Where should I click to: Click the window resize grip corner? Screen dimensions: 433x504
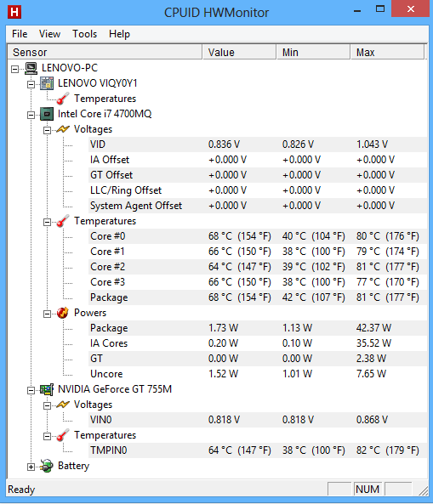[424, 490]
